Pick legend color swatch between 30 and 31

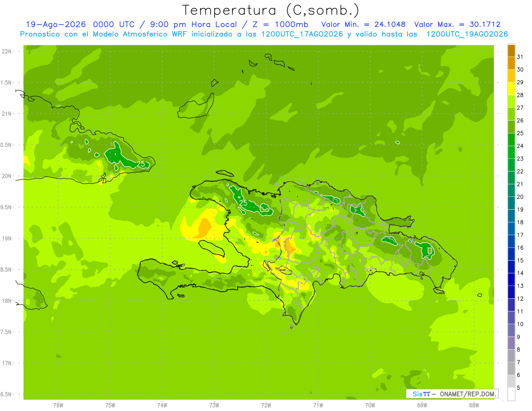pos(511,63)
